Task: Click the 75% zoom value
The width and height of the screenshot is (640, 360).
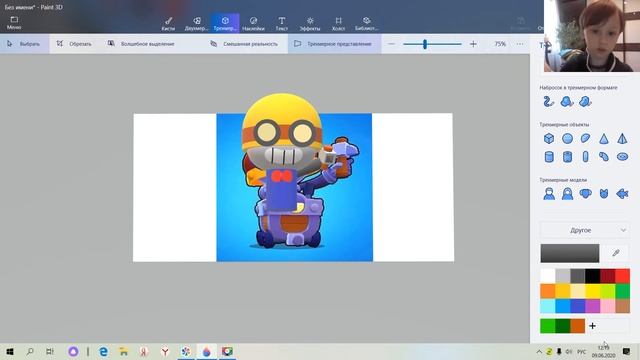Action: pyautogui.click(x=500, y=44)
